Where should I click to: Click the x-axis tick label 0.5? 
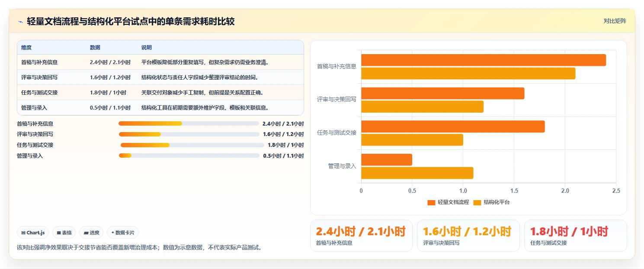coord(412,191)
